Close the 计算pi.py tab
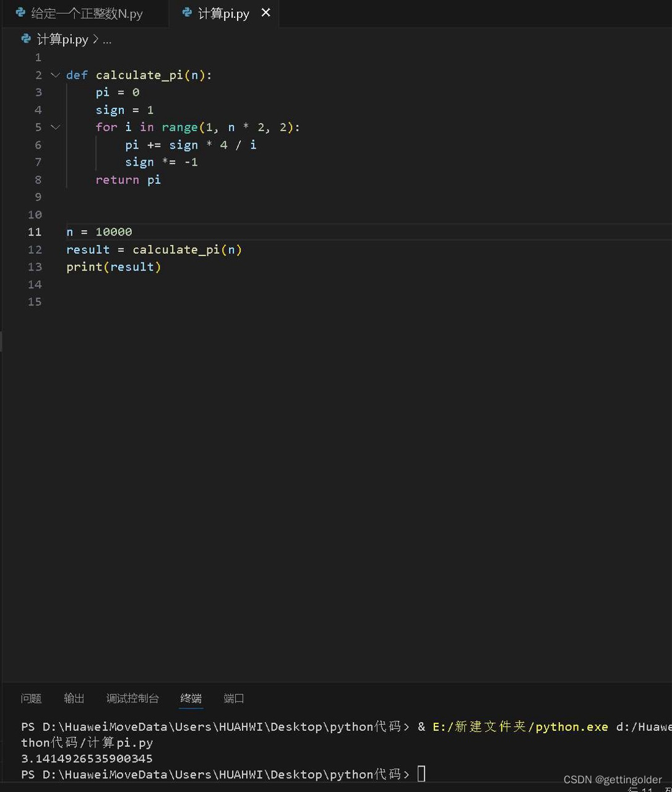The width and height of the screenshot is (672, 792). point(266,13)
